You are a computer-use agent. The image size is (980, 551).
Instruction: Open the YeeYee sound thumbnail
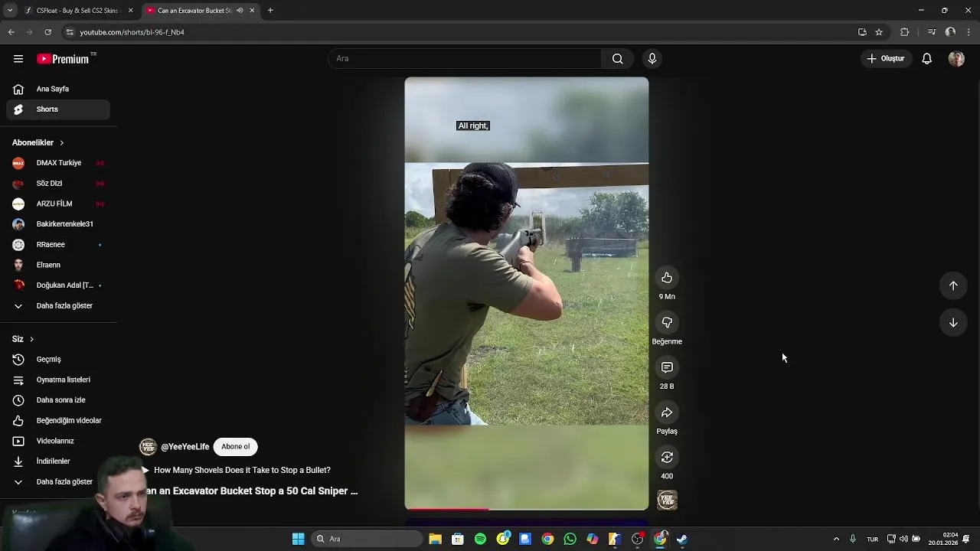click(x=667, y=500)
